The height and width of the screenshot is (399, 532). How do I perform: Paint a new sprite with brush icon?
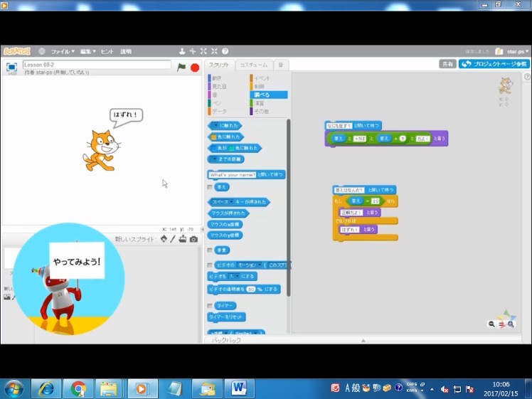(173, 239)
